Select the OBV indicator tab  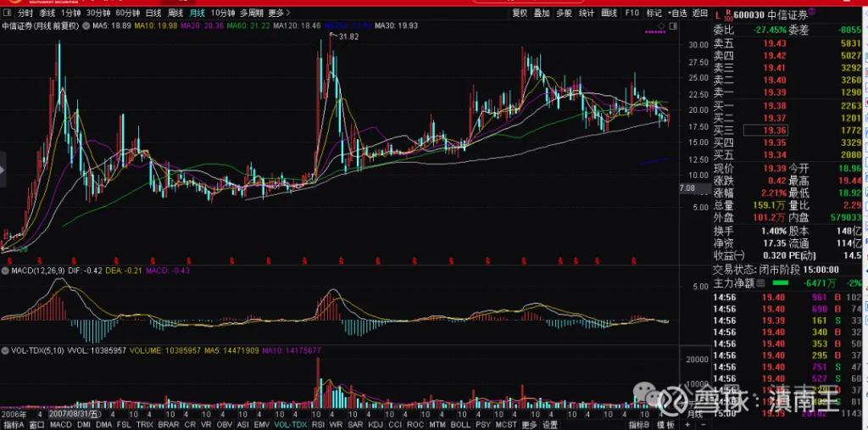(224, 425)
